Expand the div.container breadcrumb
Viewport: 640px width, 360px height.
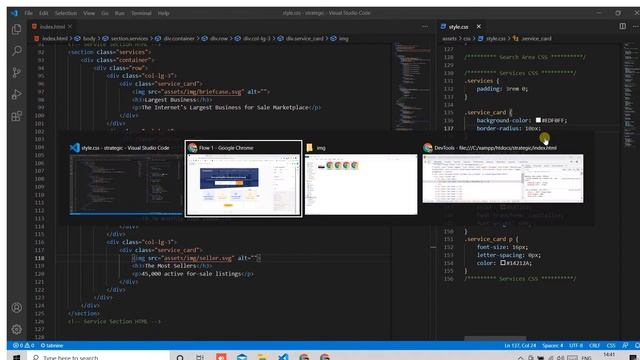coord(175,39)
